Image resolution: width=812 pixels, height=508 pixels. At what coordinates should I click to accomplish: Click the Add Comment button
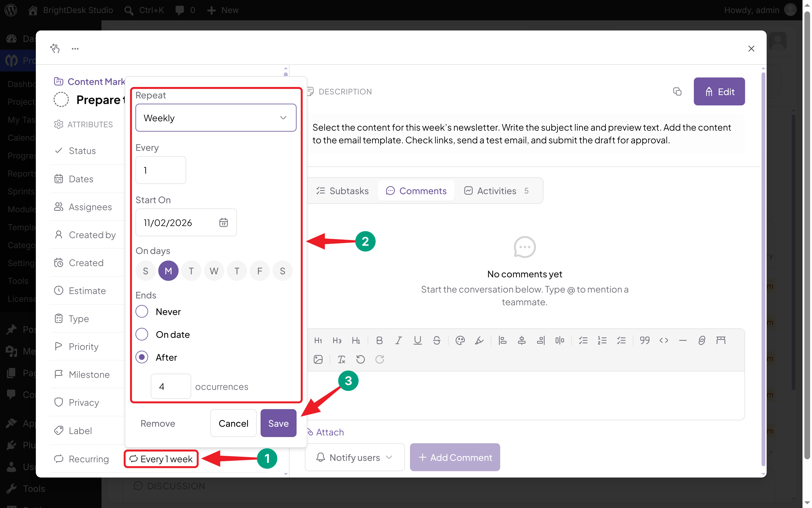pos(455,457)
